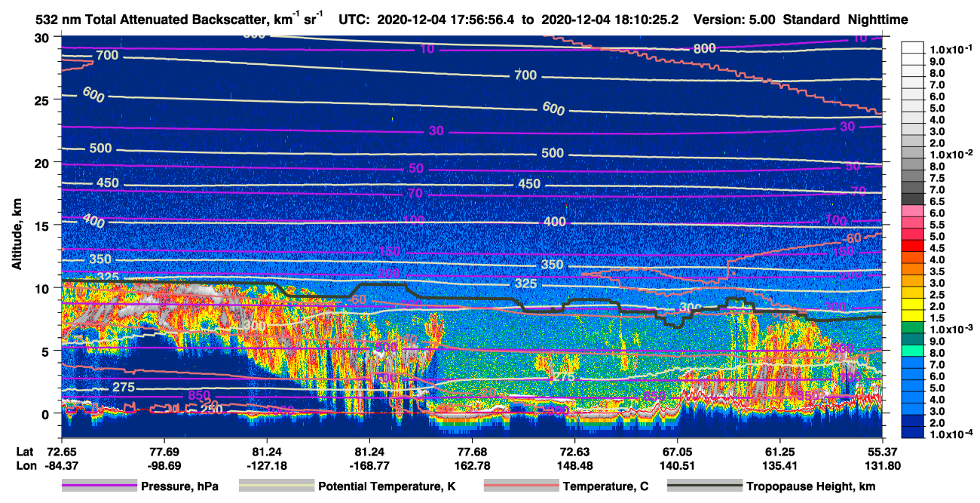Click the longitude value "135.41"
Image resolution: width=980 pixels, height=503 pixels.
[780, 465]
